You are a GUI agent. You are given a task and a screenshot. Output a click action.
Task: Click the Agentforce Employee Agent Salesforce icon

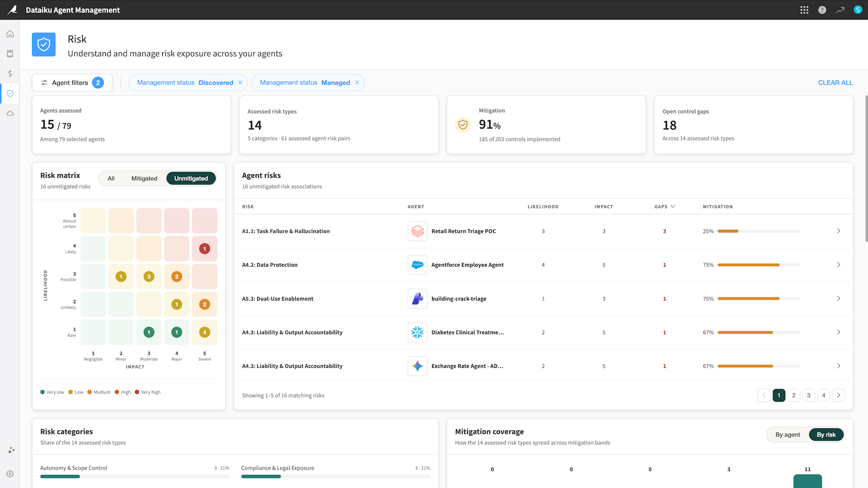[x=417, y=265]
